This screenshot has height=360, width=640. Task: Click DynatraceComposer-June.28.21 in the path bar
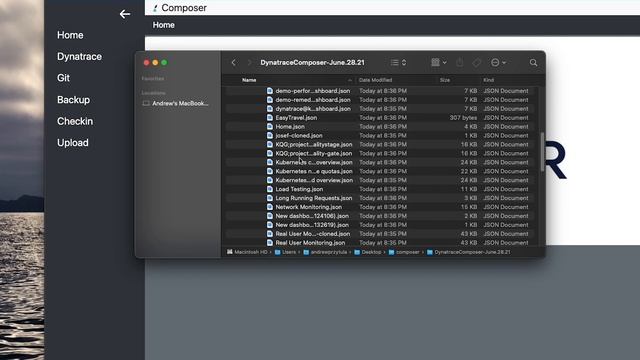[x=469, y=252]
